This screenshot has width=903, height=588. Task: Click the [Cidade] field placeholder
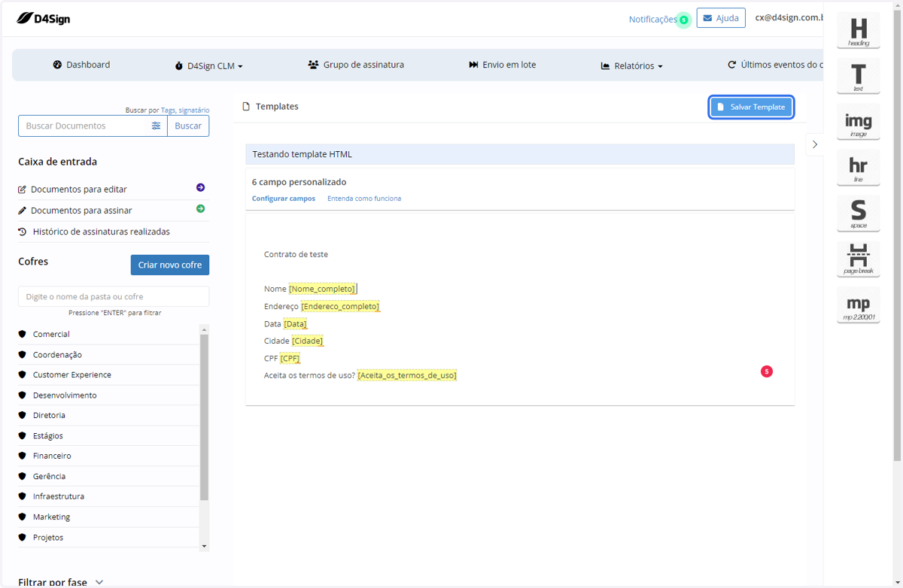[308, 341]
